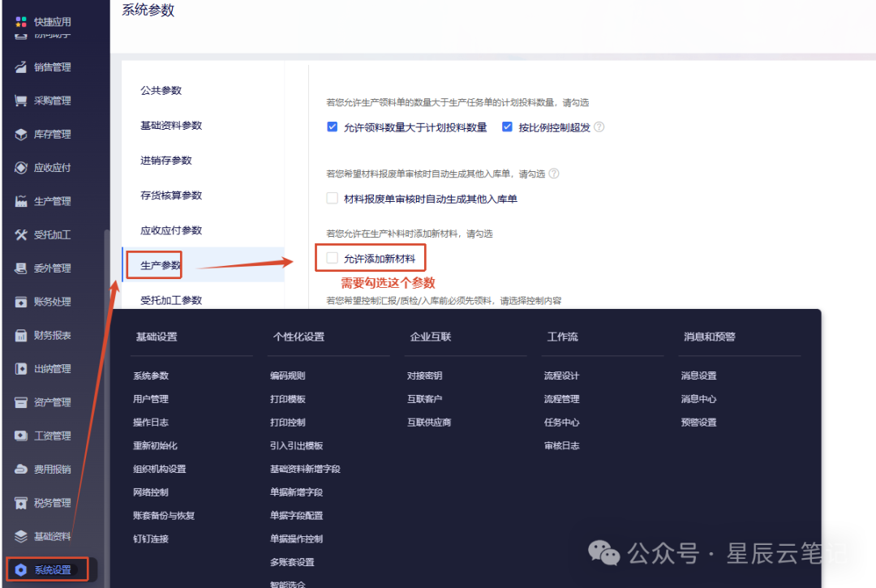Open the 基础资料参数 tab
The width and height of the screenshot is (876, 588).
click(171, 126)
